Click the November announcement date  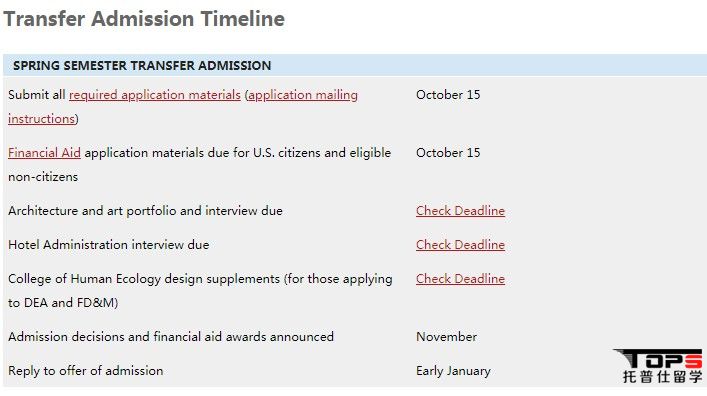click(446, 337)
